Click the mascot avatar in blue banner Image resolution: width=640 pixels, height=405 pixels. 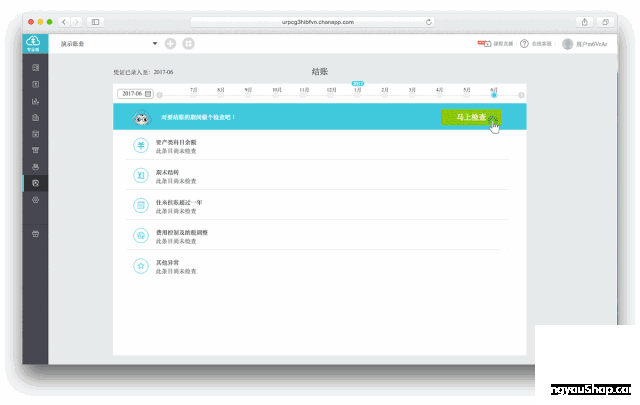coord(142,117)
